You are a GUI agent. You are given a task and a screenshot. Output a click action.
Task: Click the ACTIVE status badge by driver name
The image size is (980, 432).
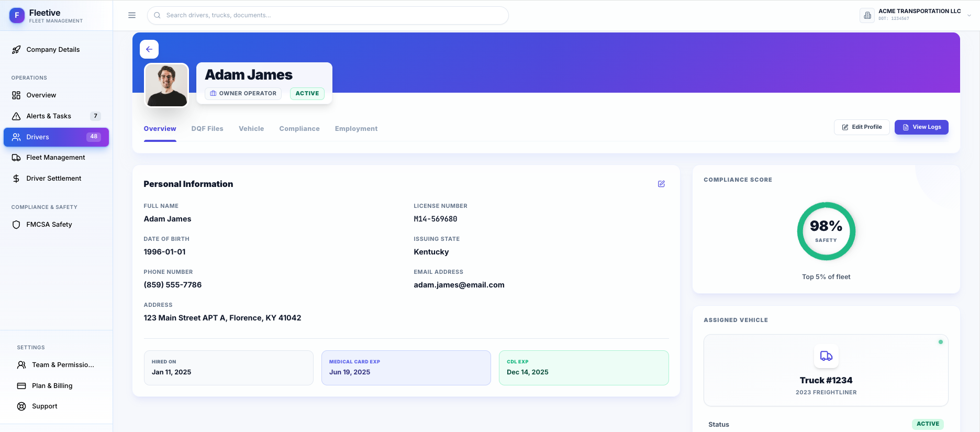point(307,93)
